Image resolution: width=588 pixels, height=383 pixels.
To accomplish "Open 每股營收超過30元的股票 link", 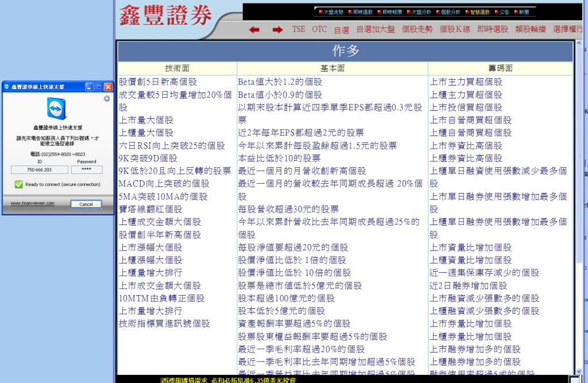I will point(288,210).
